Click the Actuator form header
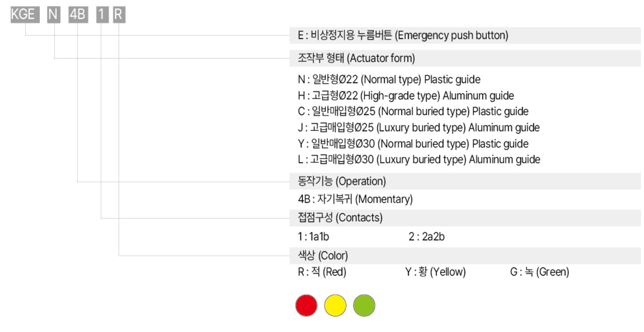Screen dimensions: 644x332 465,58
